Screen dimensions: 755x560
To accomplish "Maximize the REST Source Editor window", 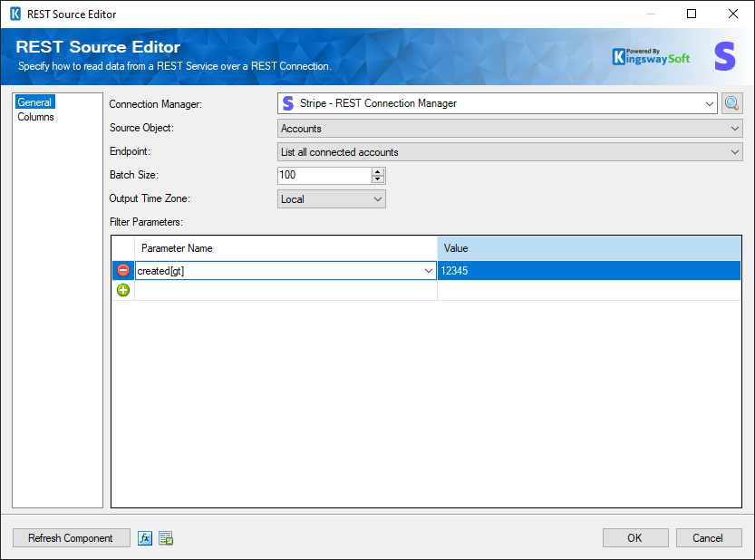I will [x=692, y=14].
